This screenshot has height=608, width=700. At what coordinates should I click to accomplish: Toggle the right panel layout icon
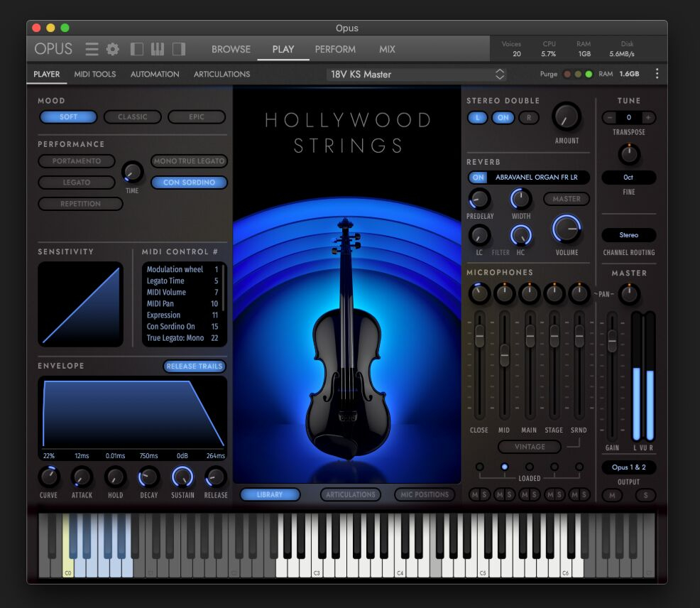pyautogui.click(x=179, y=49)
